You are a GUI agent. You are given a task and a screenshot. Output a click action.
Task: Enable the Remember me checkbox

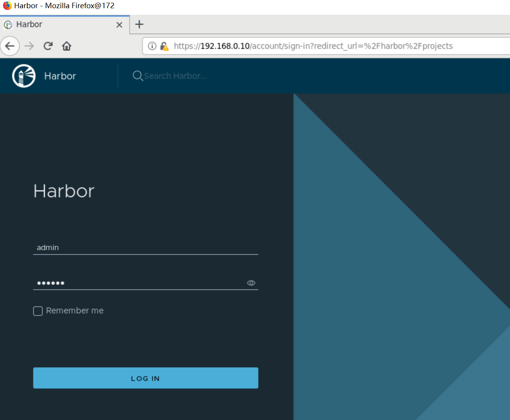[x=38, y=311]
